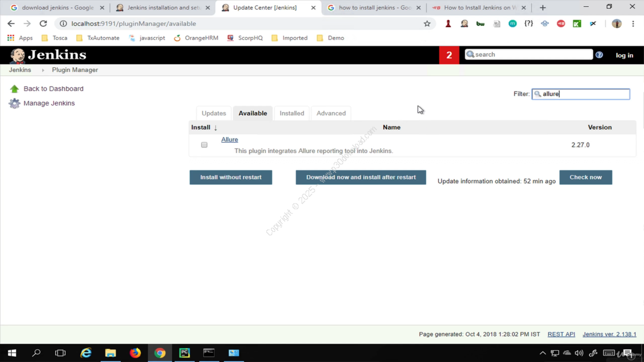Click the green K checkmark extension icon
Viewport: 644px width, 362px height.
[x=577, y=24]
